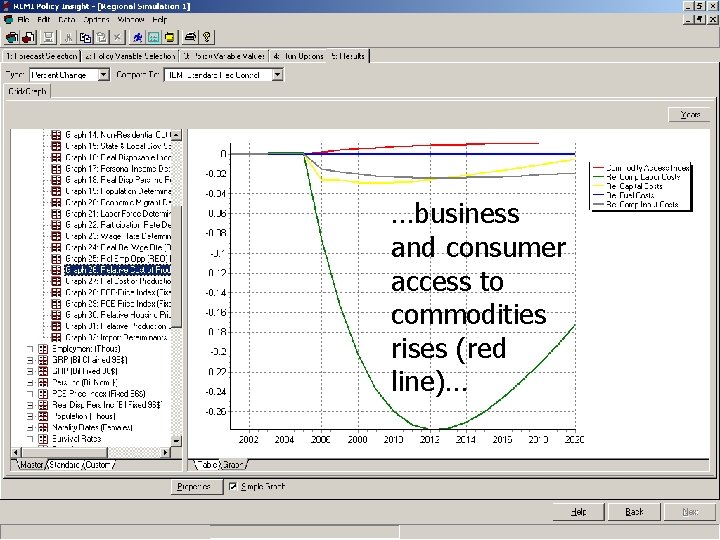This screenshot has height=540, width=720.
Task: Click the red Commodity Access Index legend swatch
Action: pyautogui.click(x=598, y=168)
